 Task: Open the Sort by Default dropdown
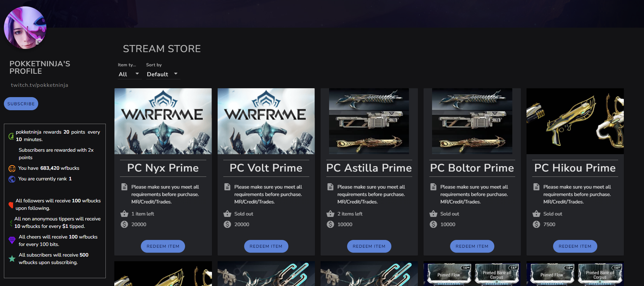pos(163,74)
